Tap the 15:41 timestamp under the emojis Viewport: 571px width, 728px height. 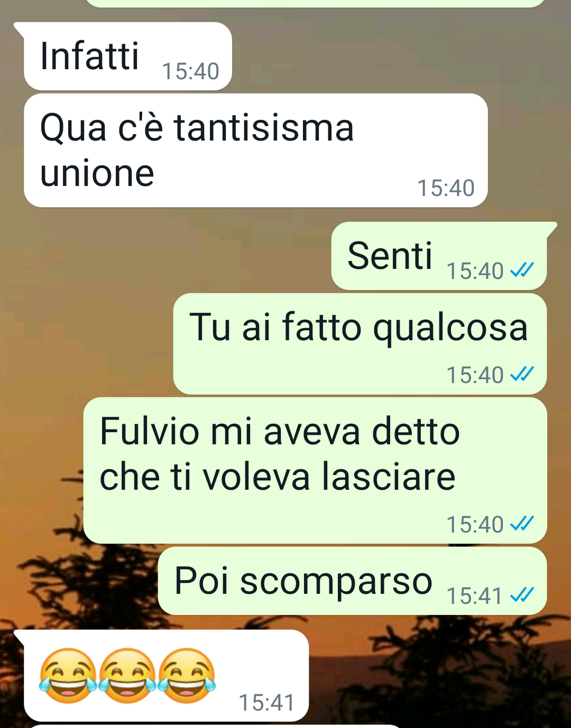click(x=266, y=703)
